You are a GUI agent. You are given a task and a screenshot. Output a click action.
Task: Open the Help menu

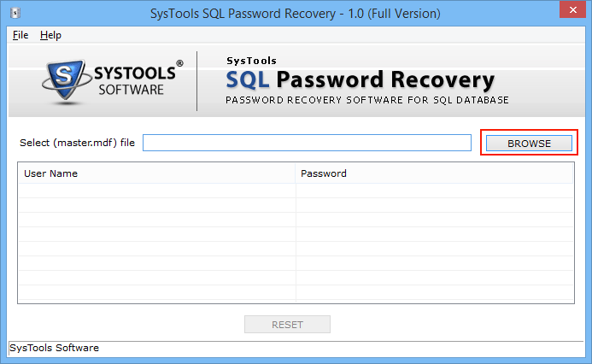point(50,35)
